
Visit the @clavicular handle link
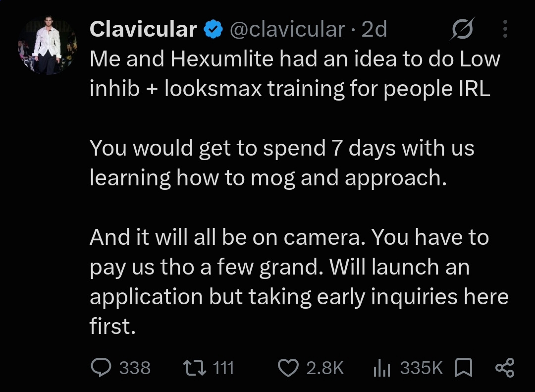click(x=287, y=29)
